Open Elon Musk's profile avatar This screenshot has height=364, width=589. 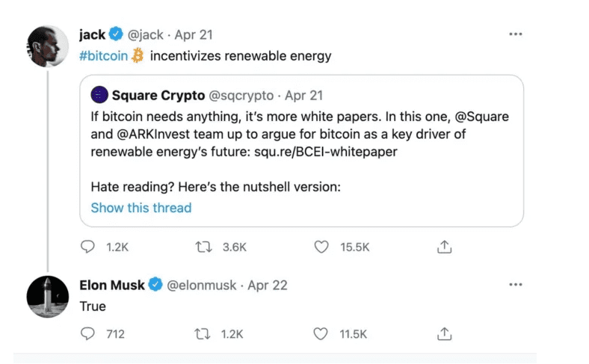pyautogui.click(x=48, y=296)
